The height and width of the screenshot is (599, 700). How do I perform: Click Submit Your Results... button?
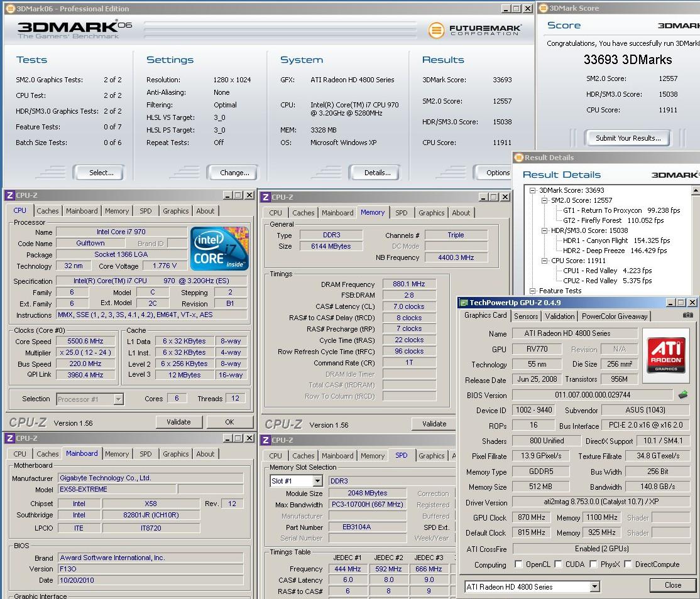pyautogui.click(x=628, y=138)
